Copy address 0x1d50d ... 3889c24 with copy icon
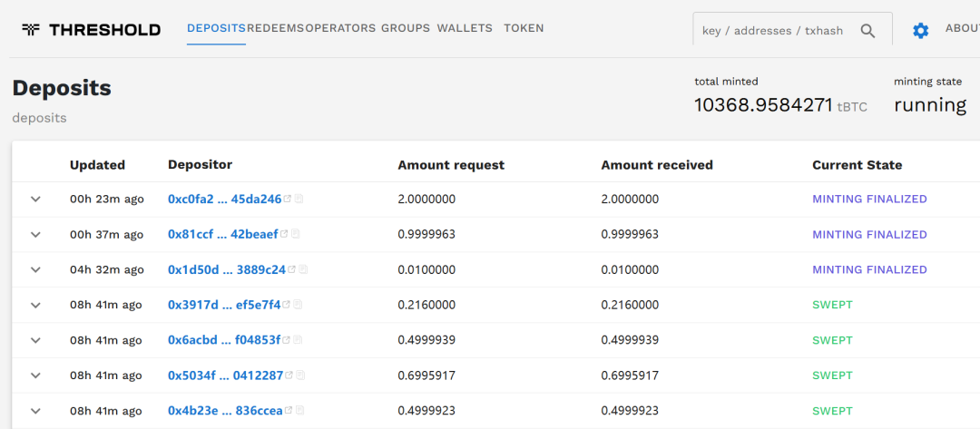The image size is (980, 429). pyautogui.click(x=303, y=269)
